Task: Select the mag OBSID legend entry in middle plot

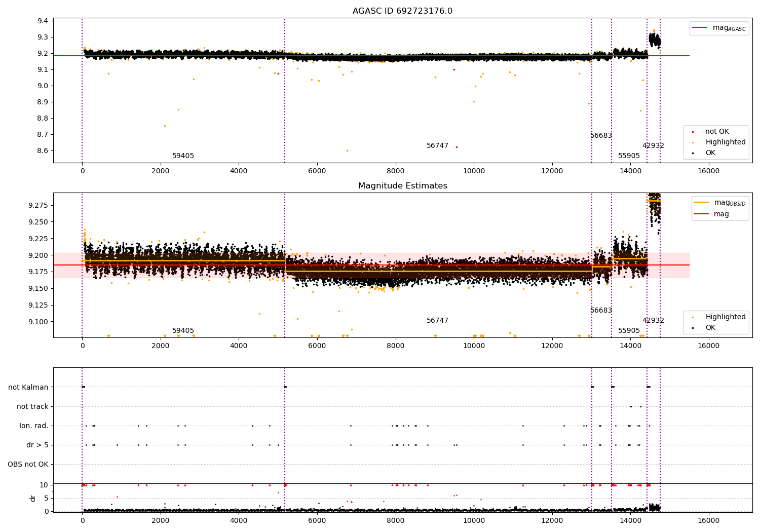Action: pyautogui.click(x=720, y=203)
